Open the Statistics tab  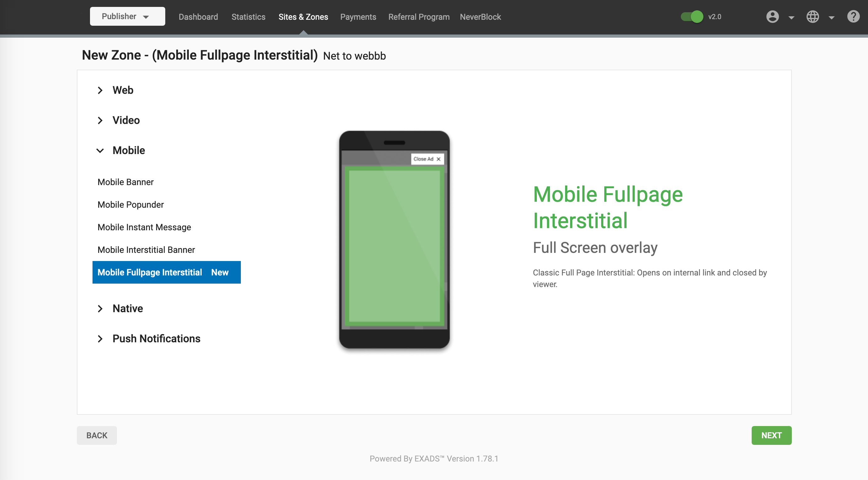click(248, 17)
